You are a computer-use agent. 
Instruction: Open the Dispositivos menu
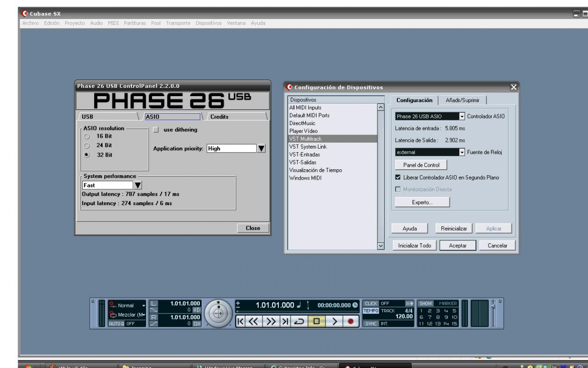pos(208,23)
